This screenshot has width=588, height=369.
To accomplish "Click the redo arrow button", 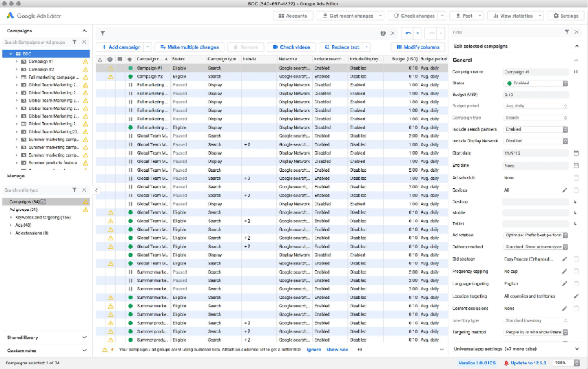I will pyautogui.click(x=432, y=33).
